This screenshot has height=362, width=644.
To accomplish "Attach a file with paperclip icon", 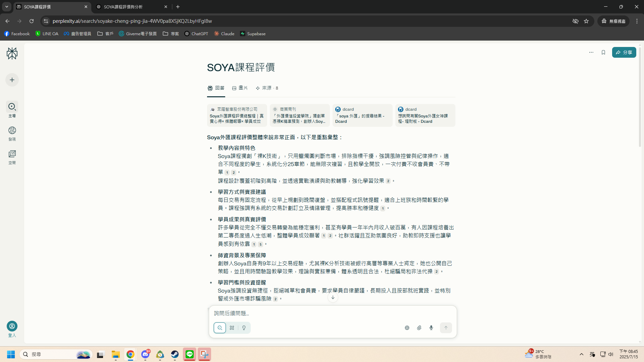I will coord(419,328).
